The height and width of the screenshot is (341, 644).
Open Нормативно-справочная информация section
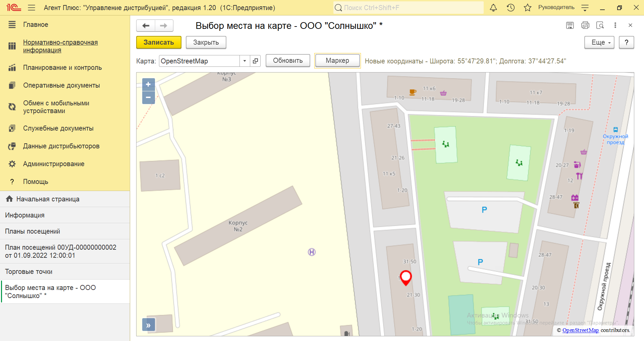point(60,46)
